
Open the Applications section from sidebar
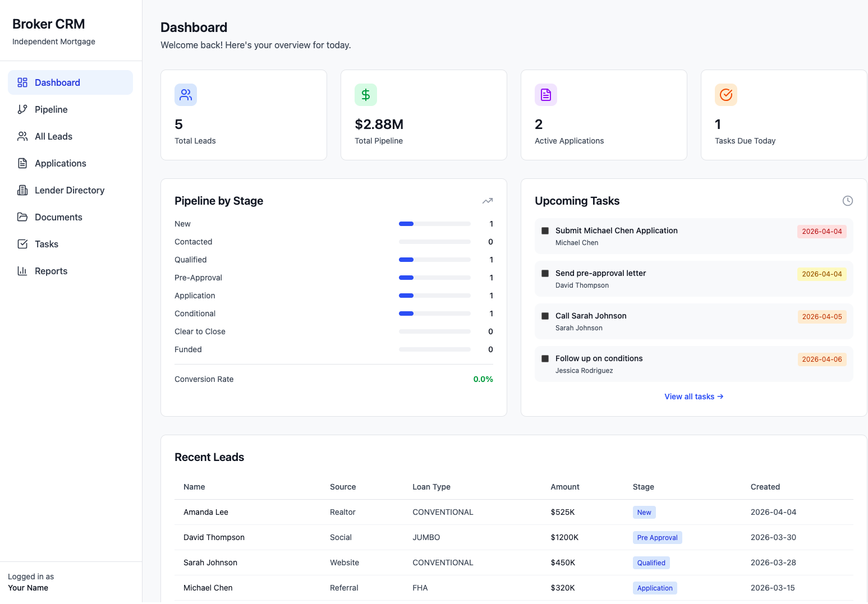[x=60, y=163]
